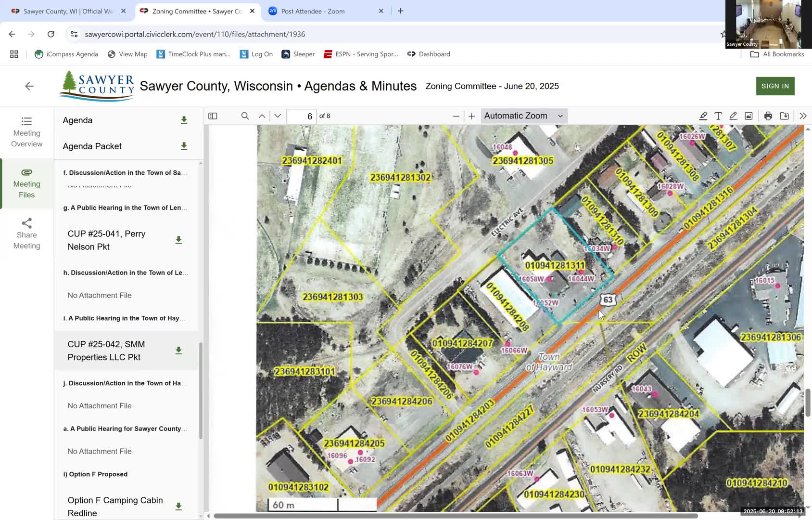Image resolution: width=812 pixels, height=520 pixels.
Task: Click the browser forward button
Action: click(31, 34)
